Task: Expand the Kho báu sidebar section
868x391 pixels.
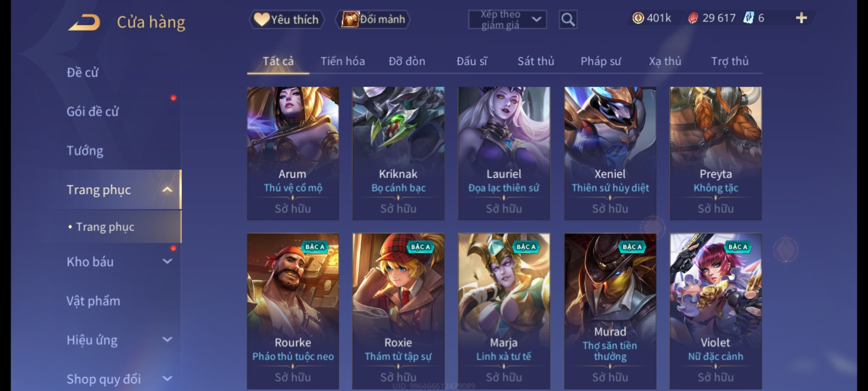Action: 167,261
